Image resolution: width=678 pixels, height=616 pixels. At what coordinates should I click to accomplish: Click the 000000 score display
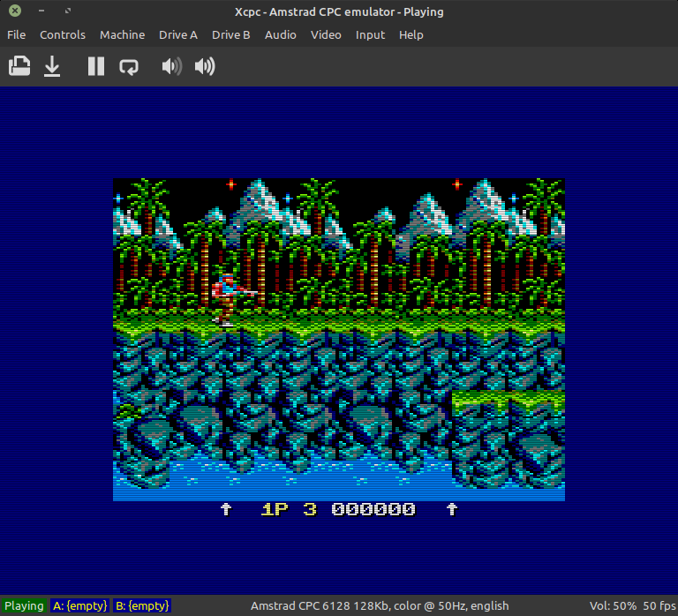373,509
